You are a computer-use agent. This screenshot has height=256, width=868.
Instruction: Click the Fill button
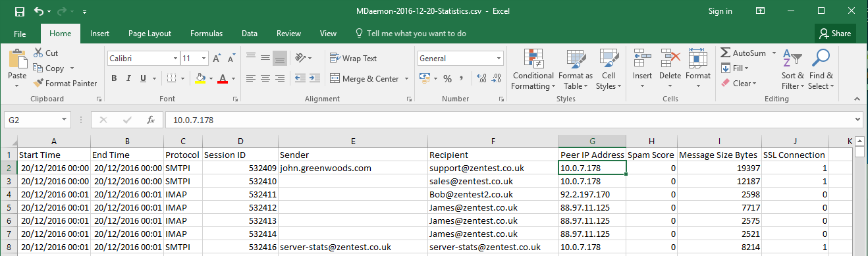click(735, 68)
